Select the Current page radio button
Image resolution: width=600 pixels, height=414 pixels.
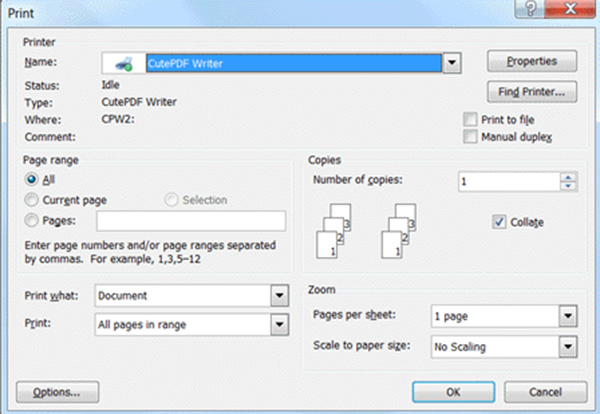31,200
